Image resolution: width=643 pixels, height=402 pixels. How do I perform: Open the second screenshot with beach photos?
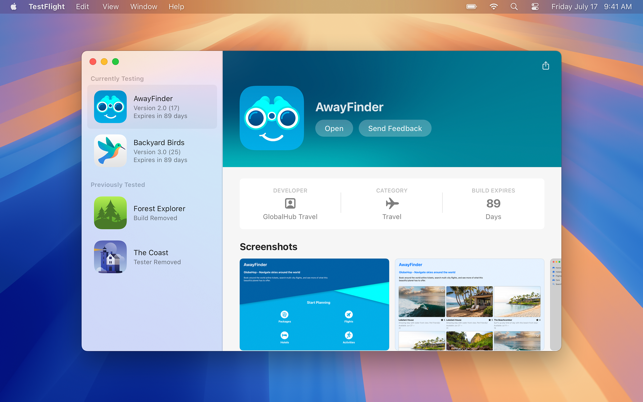click(470, 304)
